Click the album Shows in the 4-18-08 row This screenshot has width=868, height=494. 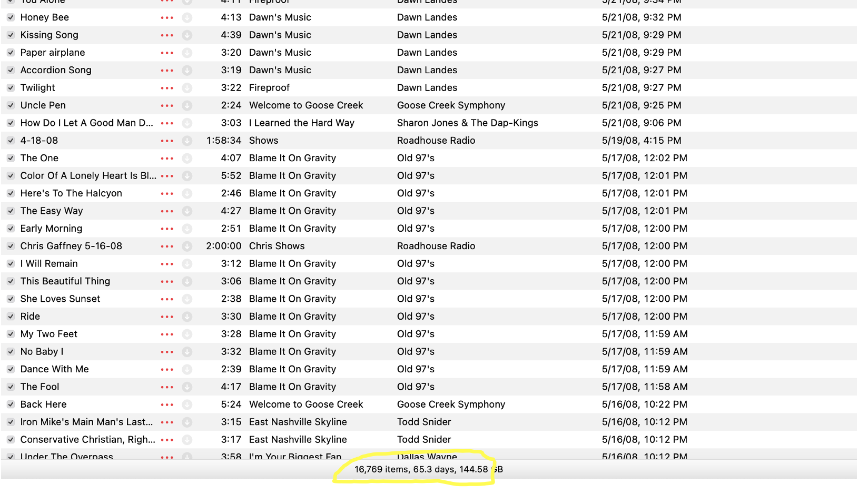(x=264, y=141)
